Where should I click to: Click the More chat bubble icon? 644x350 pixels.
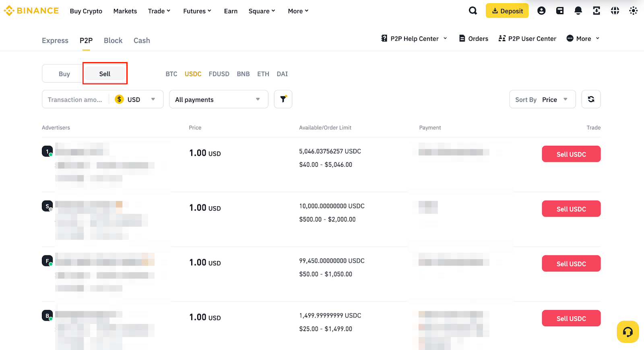pos(570,38)
